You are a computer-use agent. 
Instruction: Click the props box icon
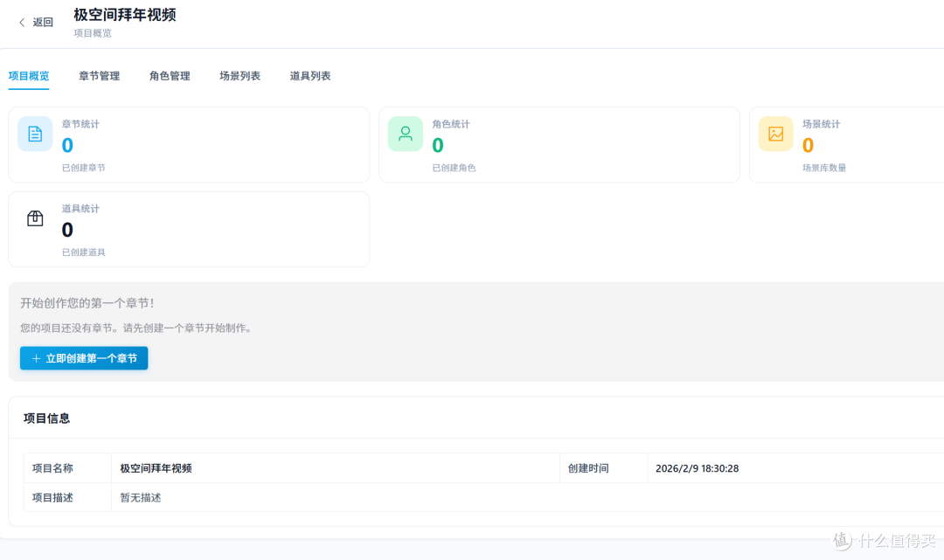(35, 218)
